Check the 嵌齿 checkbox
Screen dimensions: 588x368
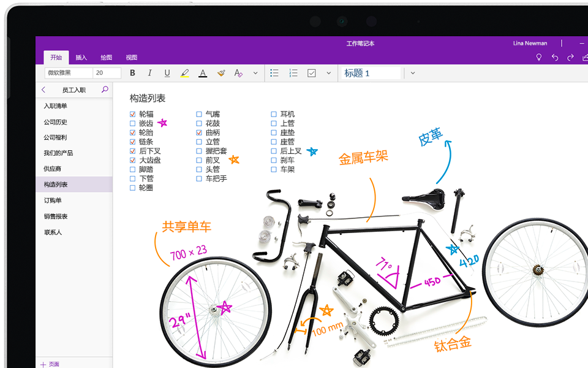coord(132,123)
